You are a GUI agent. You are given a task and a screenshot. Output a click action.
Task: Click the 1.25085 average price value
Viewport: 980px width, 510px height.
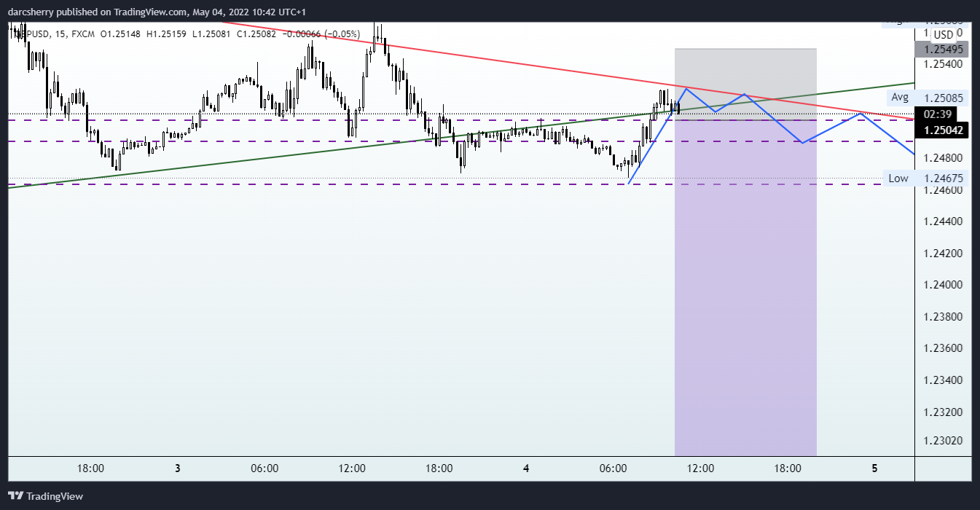pyautogui.click(x=943, y=97)
